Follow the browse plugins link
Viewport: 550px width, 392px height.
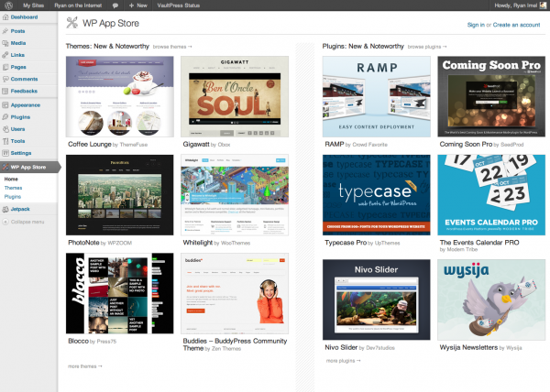(x=424, y=46)
